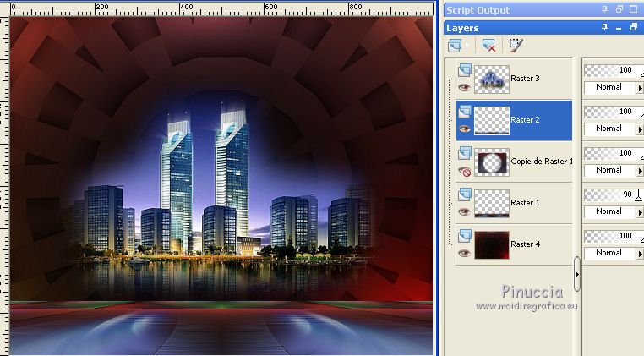
Task: Toggle auto-hide pin on the Layers panel
Action: (604, 27)
